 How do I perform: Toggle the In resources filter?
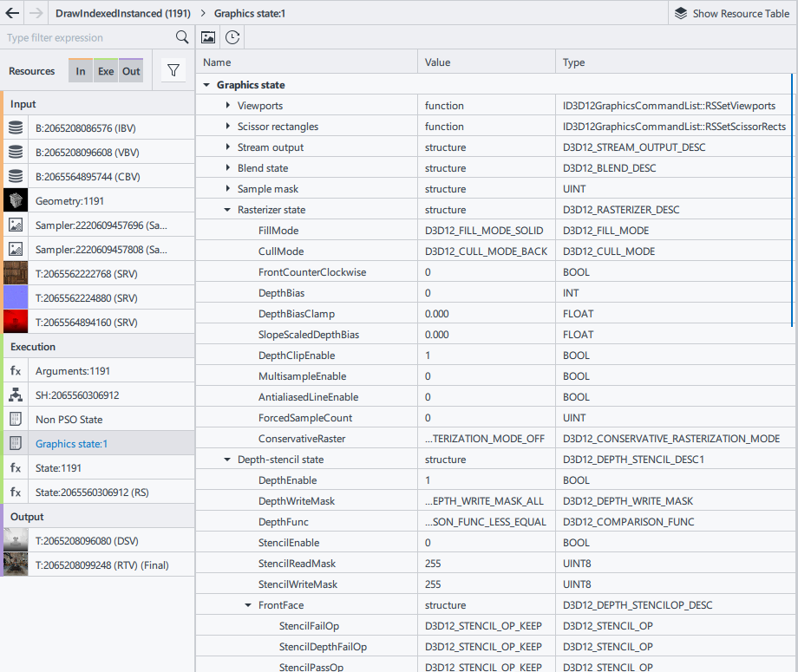pos(81,71)
